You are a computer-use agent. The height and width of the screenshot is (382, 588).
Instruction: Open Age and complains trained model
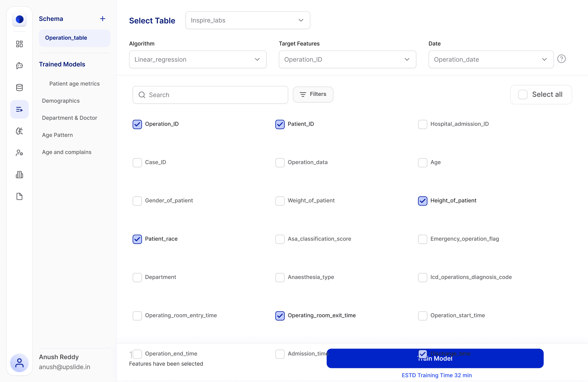pos(67,152)
